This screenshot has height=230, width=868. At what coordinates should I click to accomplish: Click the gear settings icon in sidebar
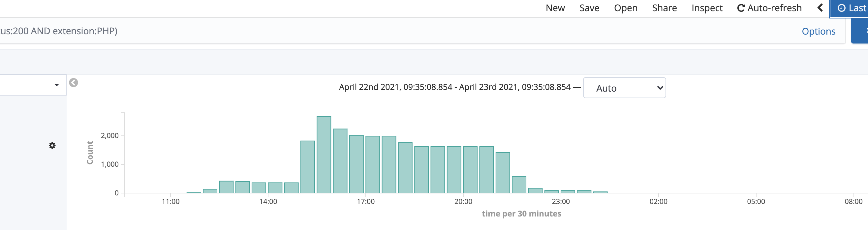coord(52,145)
